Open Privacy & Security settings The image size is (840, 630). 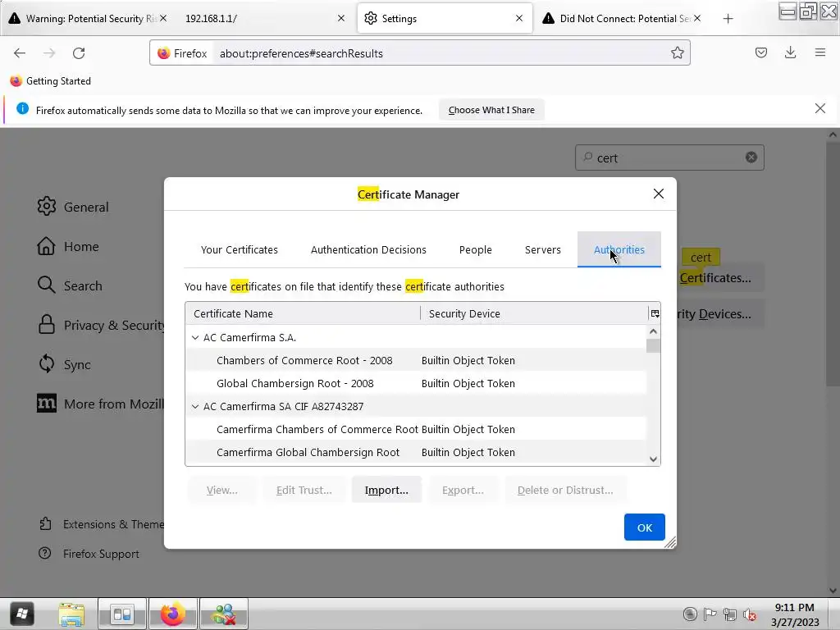click(100, 325)
